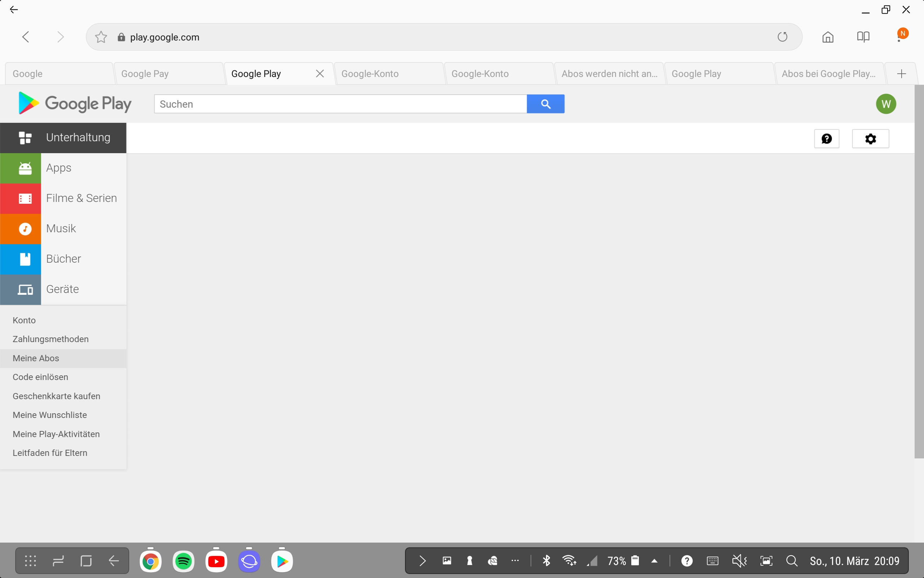
Task: Unmute the sound via speaker icon
Action: point(739,561)
